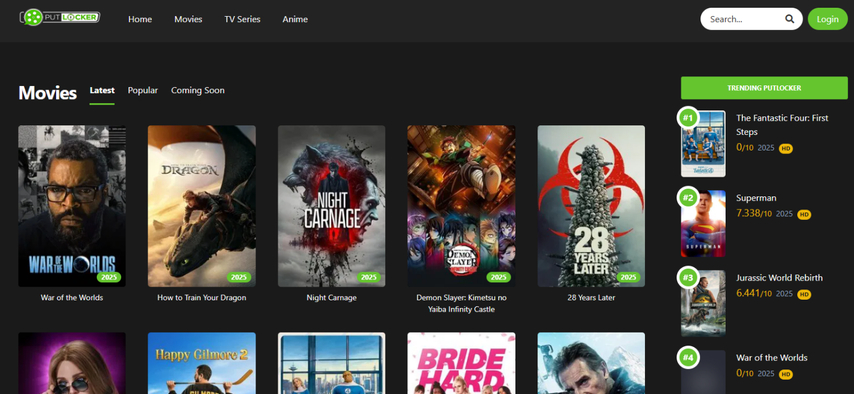Image resolution: width=854 pixels, height=394 pixels.
Task: Open the Demon Slayer poster
Action: [461, 206]
